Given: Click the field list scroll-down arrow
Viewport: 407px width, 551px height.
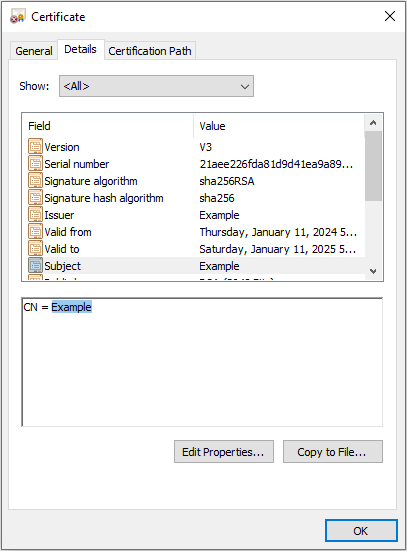Looking at the screenshot, I should pos(373,271).
